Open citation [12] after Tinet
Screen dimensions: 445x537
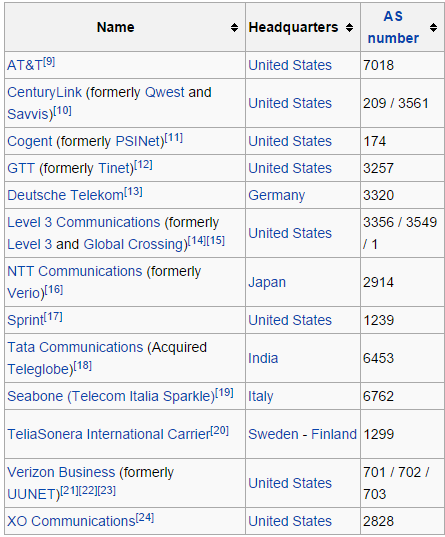click(x=143, y=165)
